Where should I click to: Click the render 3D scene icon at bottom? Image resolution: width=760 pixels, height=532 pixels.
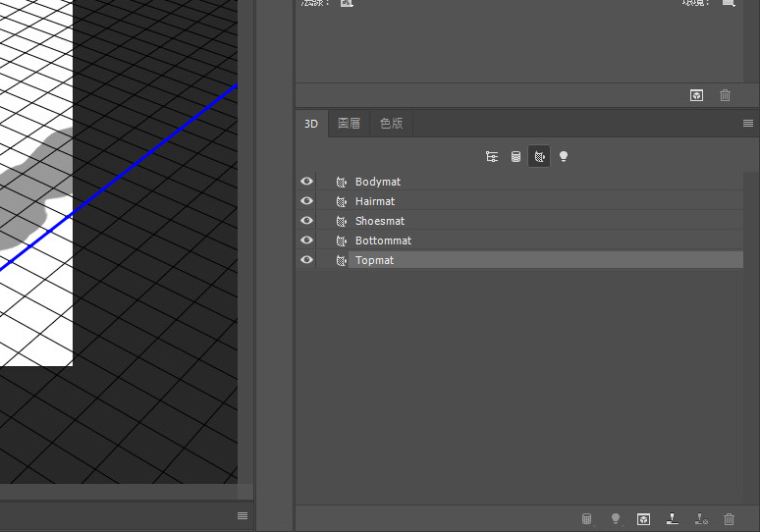click(x=644, y=518)
